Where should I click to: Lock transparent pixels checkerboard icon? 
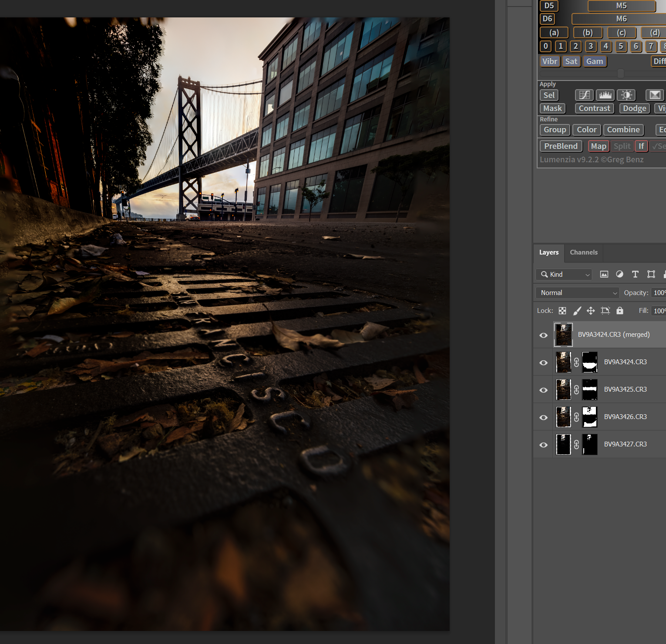point(562,311)
